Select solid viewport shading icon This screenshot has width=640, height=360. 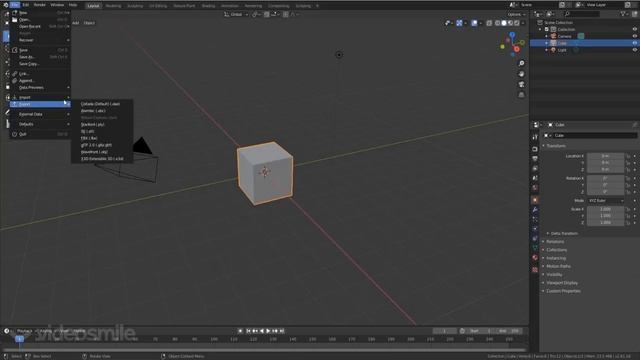504,23
